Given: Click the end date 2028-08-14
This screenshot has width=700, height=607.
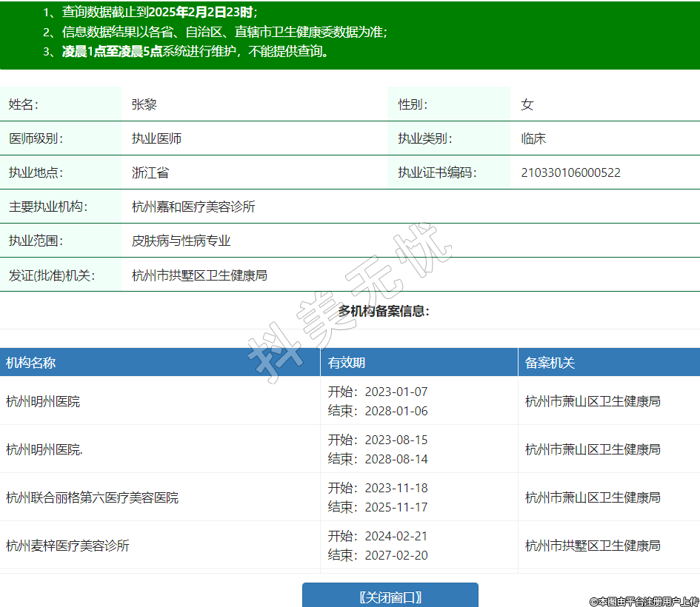Looking at the screenshot, I should click(396, 459).
